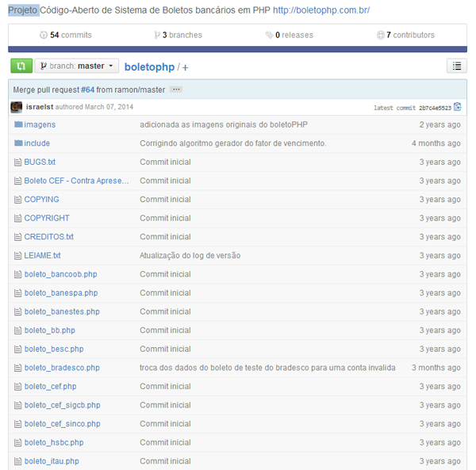Image resolution: width=476 pixels, height=470 pixels.
Task: Open COPYING file
Action: (x=41, y=199)
